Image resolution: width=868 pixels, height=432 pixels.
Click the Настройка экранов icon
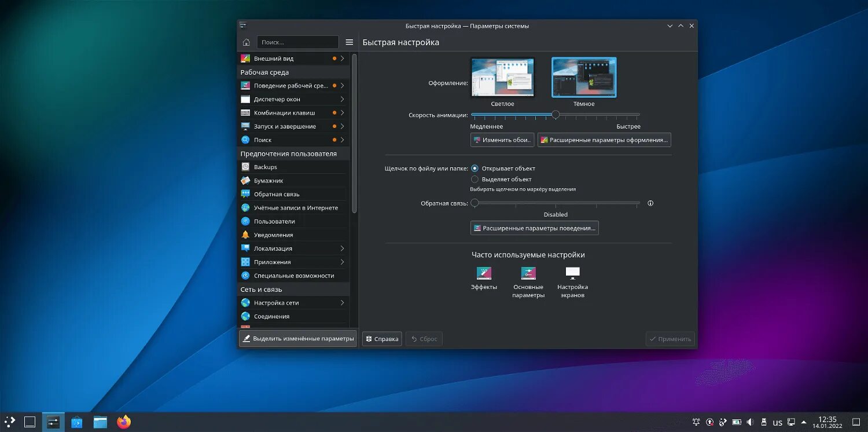(572, 273)
